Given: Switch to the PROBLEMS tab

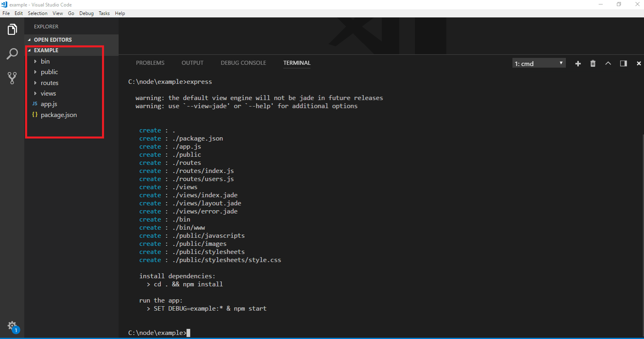Looking at the screenshot, I should pos(150,63).
